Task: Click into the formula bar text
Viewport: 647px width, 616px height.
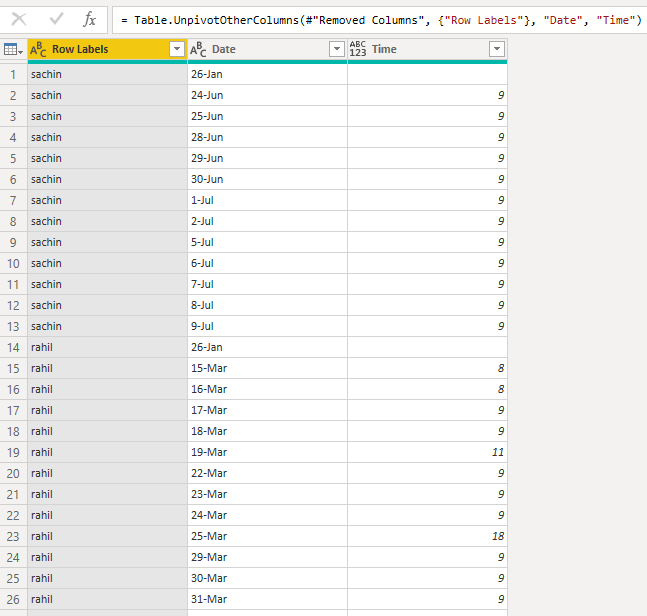Action: 382,20
